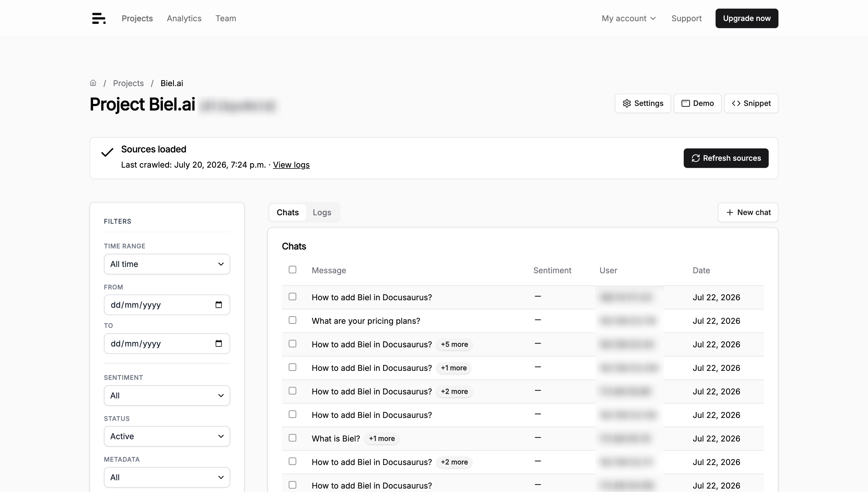868x492 pixels.
Task: Start a New chat
Action: (748, 212)
